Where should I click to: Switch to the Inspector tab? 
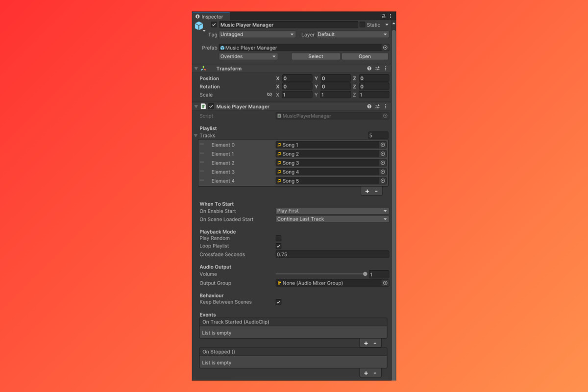(211, 16)
